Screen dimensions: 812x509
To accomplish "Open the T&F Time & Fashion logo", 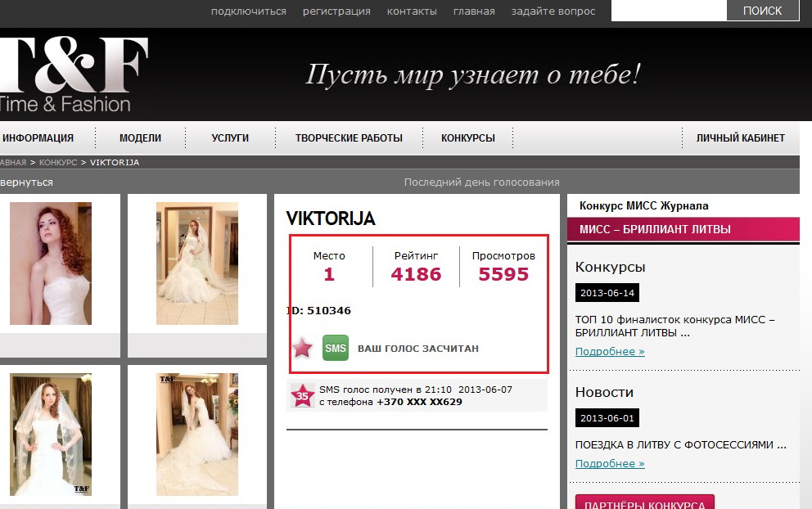I will click(74, 74).
